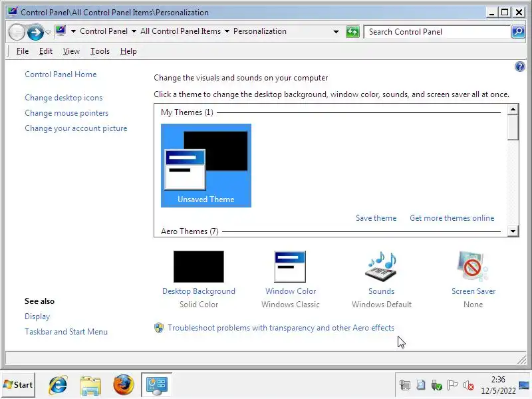Click the Control Panel taskbar button
Image resolution: width=532 pixels, height=399 pixels.
[156, 385]
